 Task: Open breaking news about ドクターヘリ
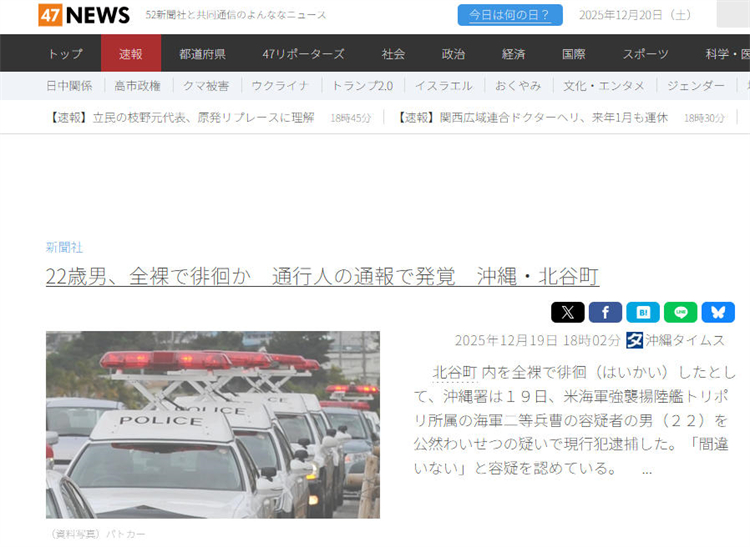pos(532,118)
